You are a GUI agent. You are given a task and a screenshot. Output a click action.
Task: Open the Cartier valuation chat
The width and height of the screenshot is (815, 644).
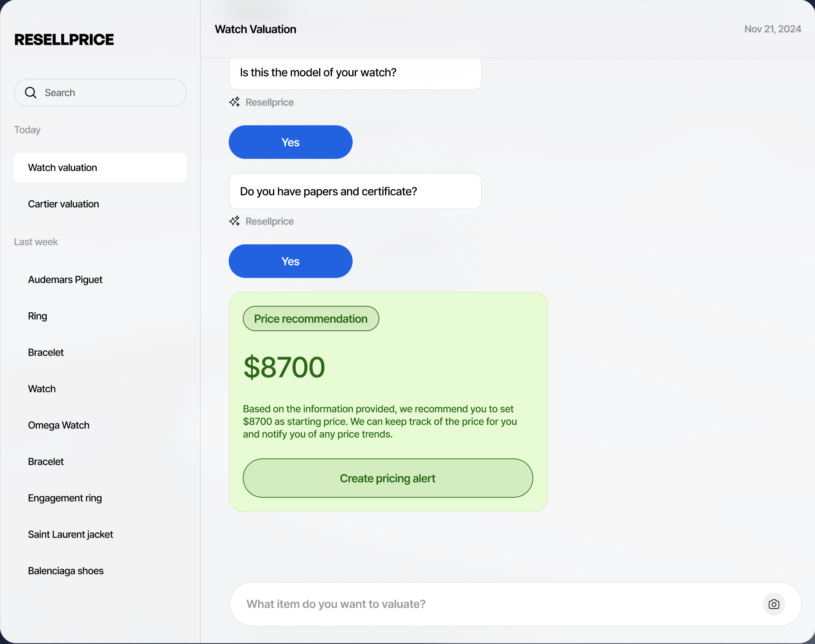63,204
